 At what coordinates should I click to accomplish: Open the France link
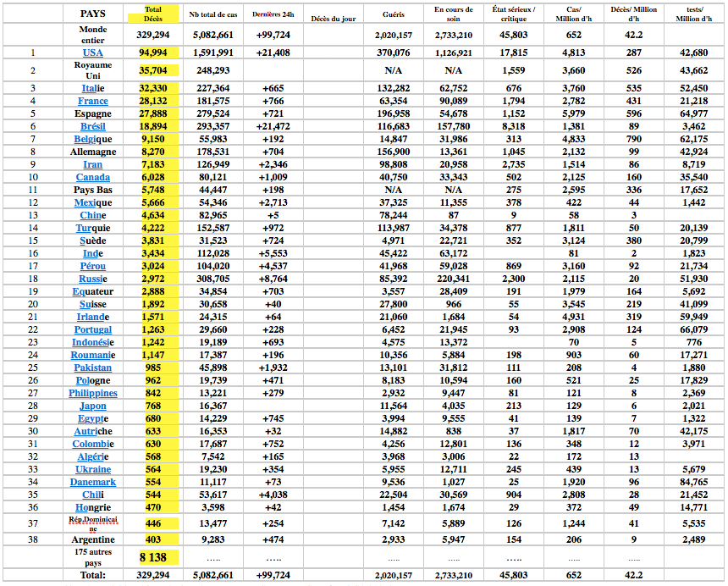[x=92, y=102]
